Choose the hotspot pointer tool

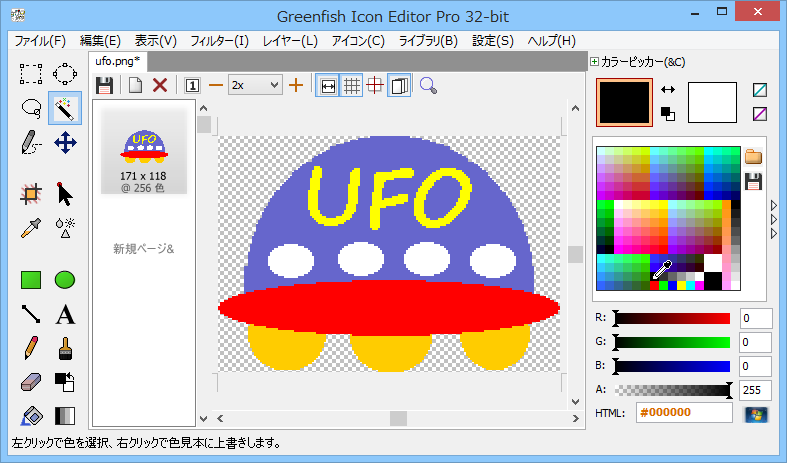pyautogui.click(x=65, y=194)
